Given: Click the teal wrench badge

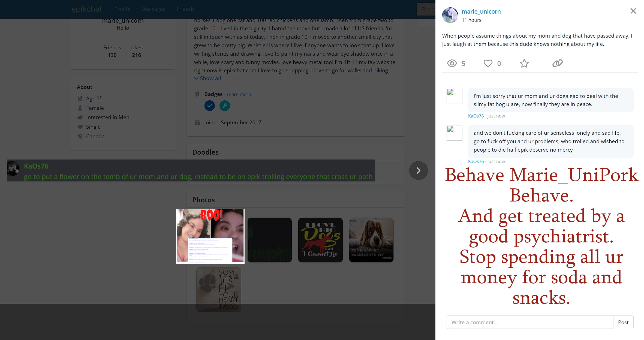Looking at the screenshot, I should tap(225, 106).
